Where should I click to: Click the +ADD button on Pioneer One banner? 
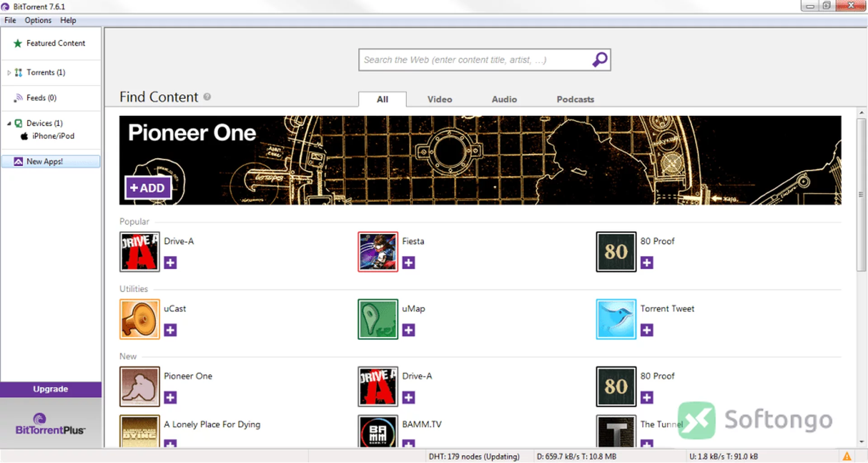pos(148,188)
